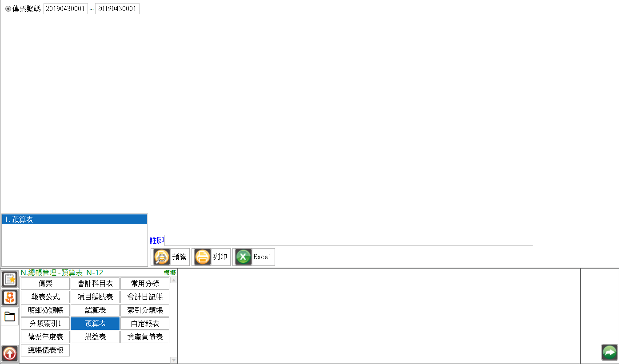Image resolution: width=619 pixels, height=364 pixels.
Task: Click the notepad with star sidebar icon
Action: 10,279
